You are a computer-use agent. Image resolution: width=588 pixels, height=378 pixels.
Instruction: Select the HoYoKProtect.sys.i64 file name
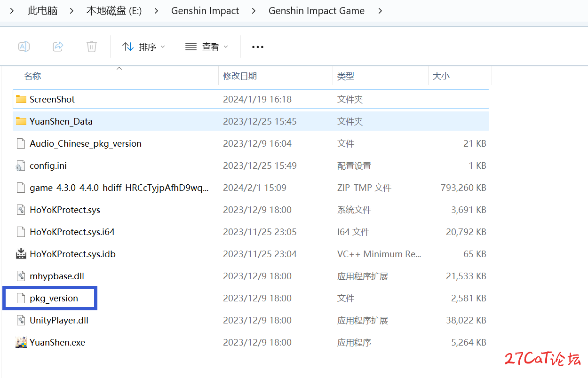click(72, 232)
